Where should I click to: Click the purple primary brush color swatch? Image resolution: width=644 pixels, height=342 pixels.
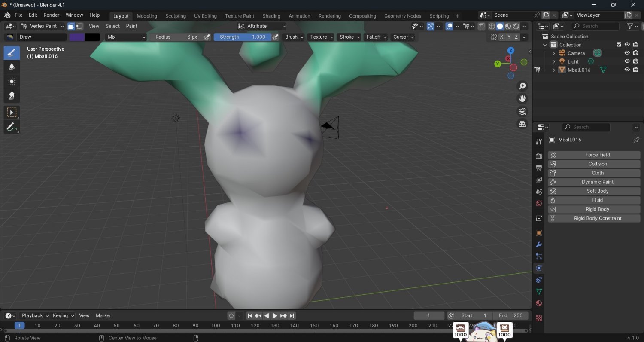tap(77, 37)
